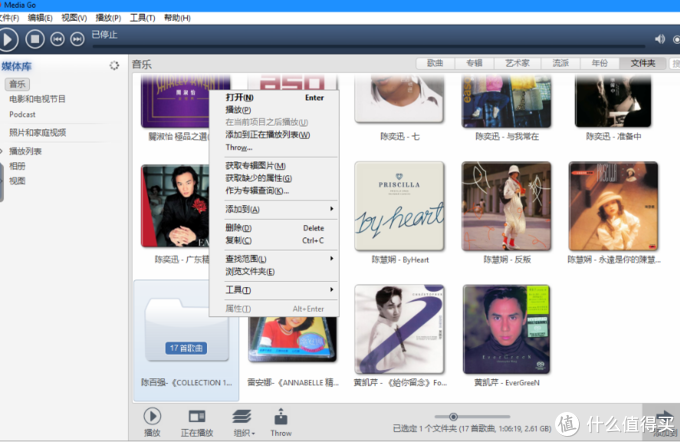Switch to the 艺术家 tab
This screenshot has width=680, height=442.
(x=517, y=63)
